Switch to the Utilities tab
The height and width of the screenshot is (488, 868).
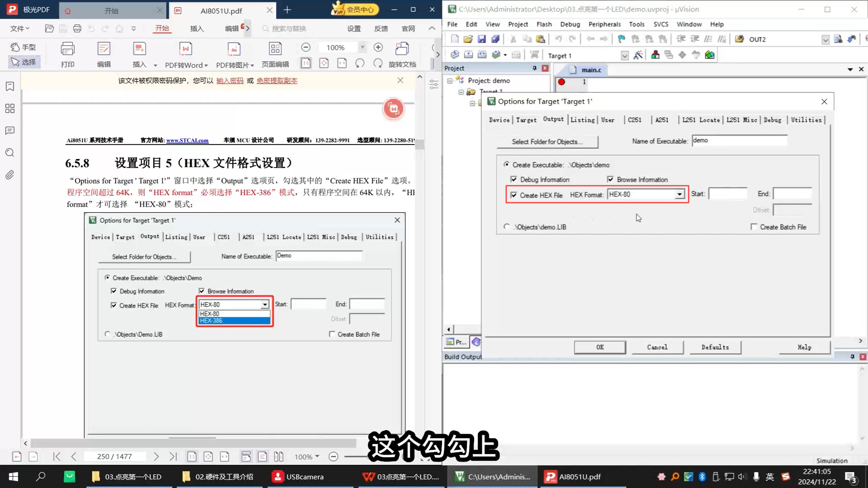tap(806, 120)
